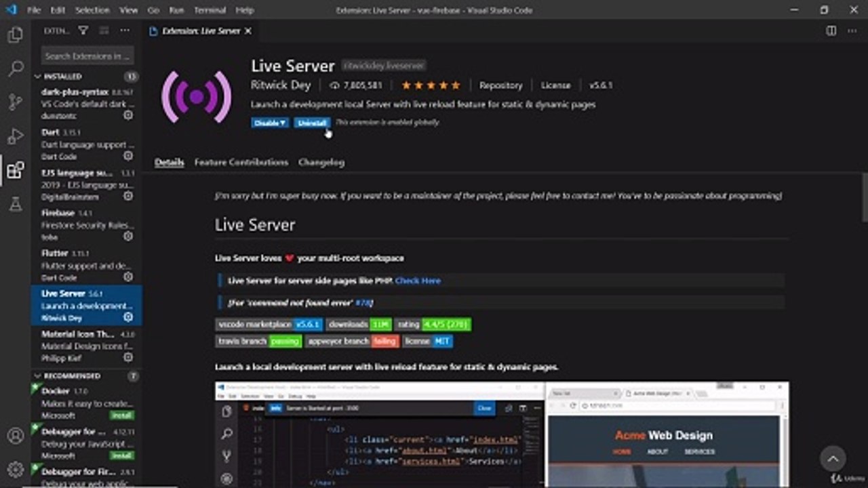Open the Explorer view in activity bar

15,36
